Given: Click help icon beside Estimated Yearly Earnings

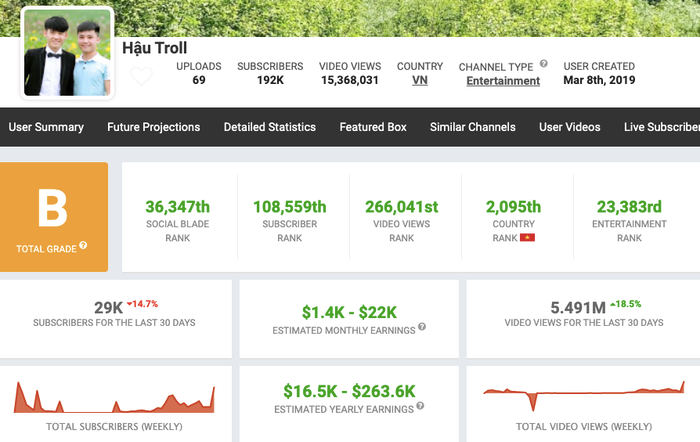Looking at the screenshot, I should coord(420,406).
